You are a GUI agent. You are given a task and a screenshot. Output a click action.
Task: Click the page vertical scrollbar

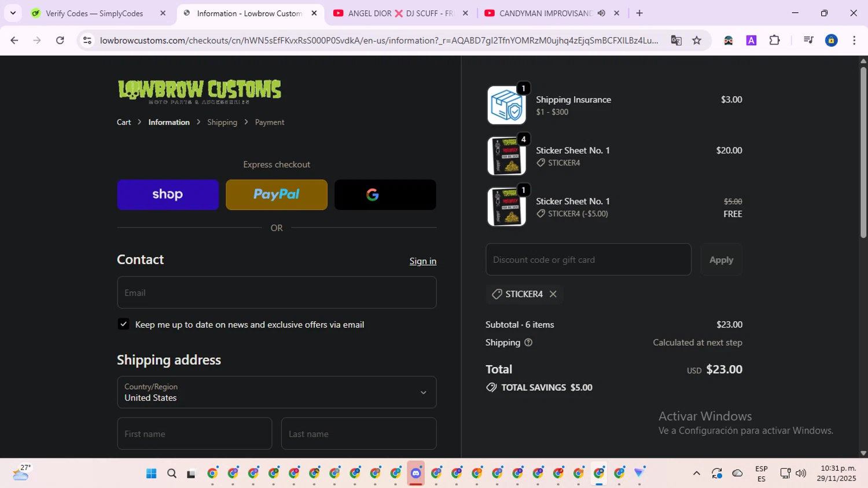coord(863,152)
